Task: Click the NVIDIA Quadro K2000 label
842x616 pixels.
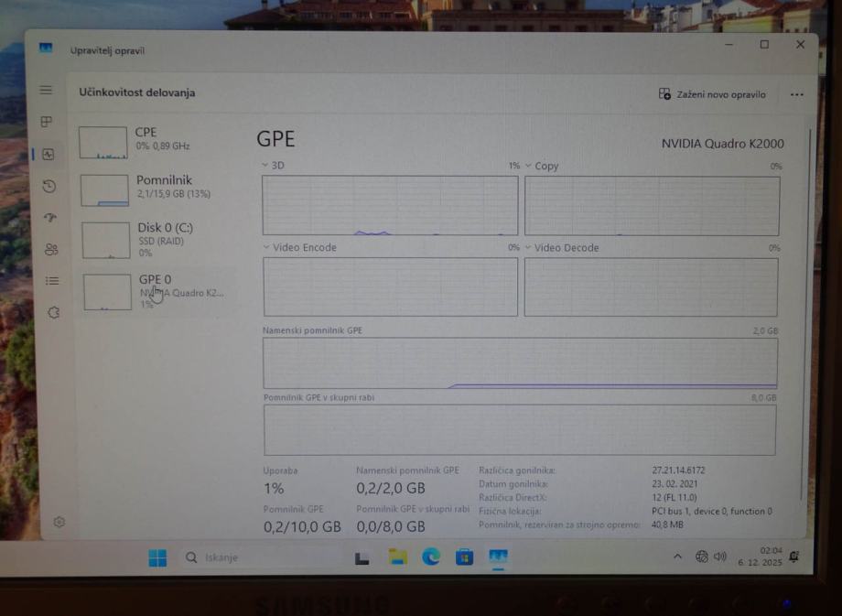Action: (722, 144)
